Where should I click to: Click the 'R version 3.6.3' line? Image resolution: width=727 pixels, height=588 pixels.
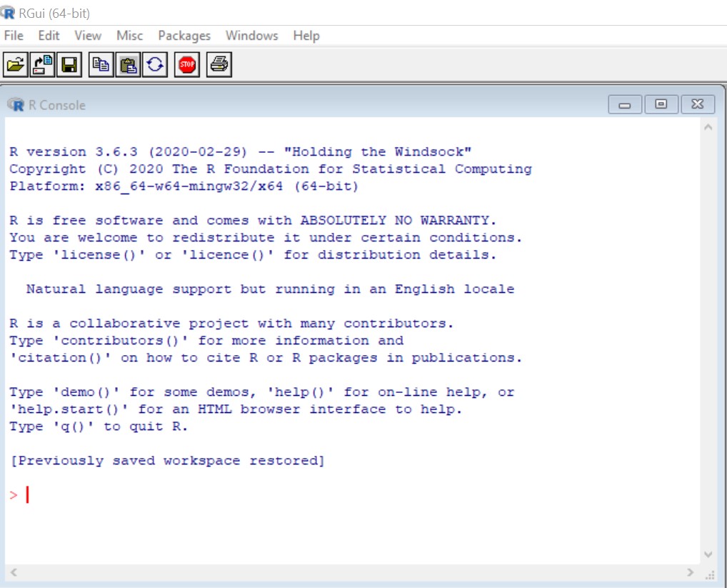240,152
